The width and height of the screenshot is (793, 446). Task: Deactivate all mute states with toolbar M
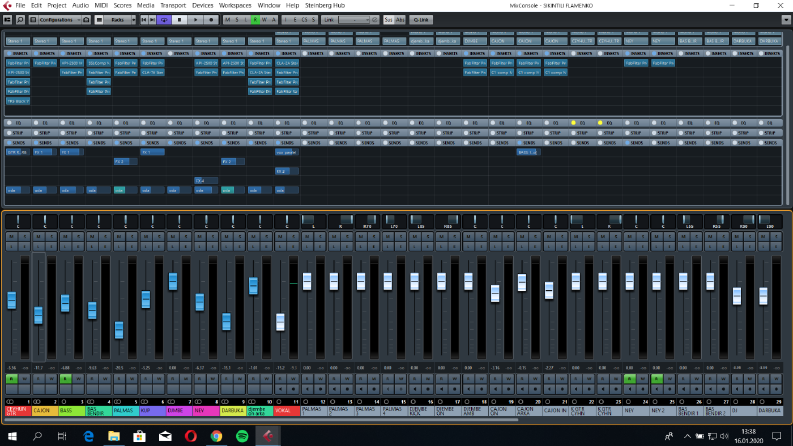click(227, 20)
